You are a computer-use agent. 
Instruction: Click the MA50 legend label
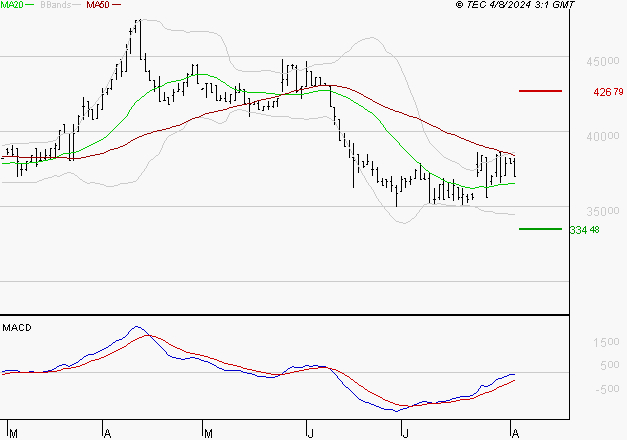point(98,5)
